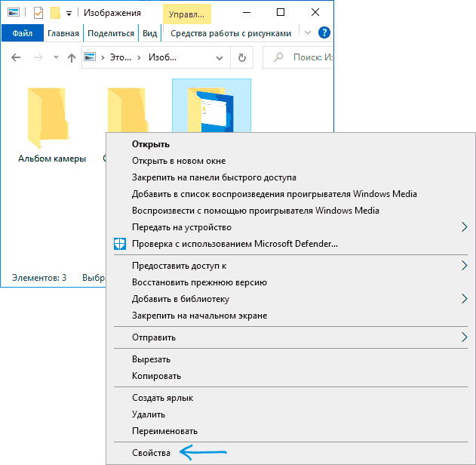Expand the ribbon with the chevron
The width and height of the screenshot is (476, 465).
coord(308,32)
